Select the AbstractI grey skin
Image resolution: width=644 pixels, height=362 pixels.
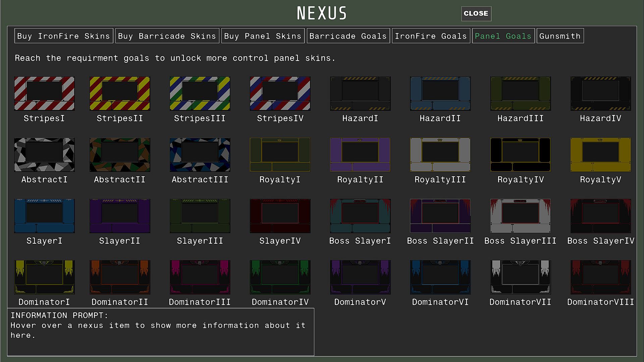44,155
